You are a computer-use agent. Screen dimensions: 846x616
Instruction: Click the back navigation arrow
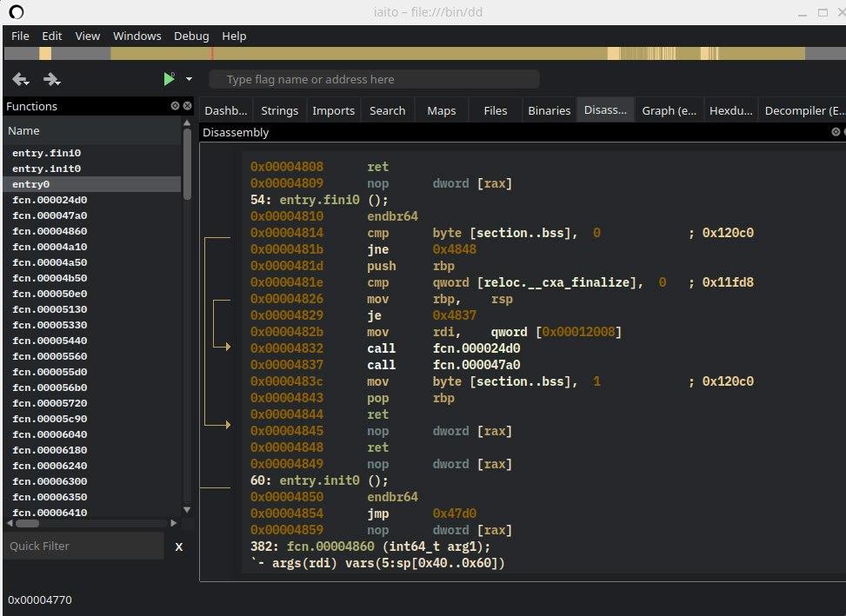tap(20, 80)
